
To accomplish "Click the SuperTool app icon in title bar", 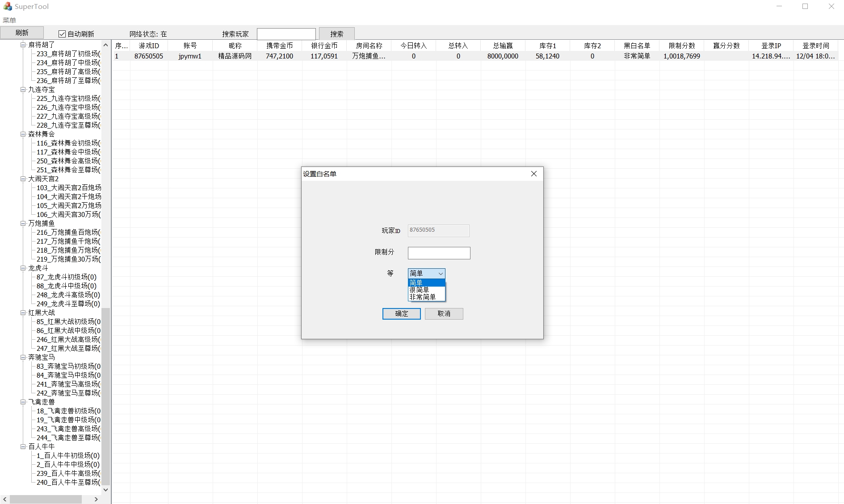I will (8, 6).
